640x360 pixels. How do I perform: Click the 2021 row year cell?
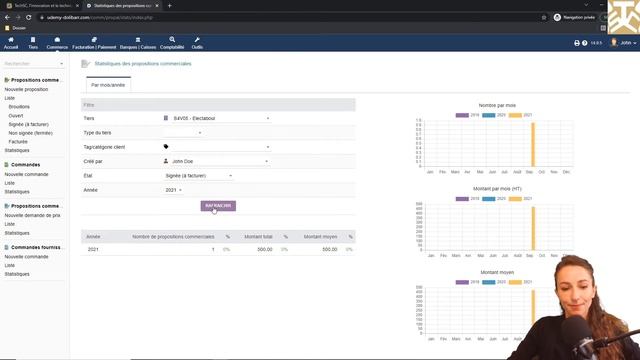coord(93,249)
